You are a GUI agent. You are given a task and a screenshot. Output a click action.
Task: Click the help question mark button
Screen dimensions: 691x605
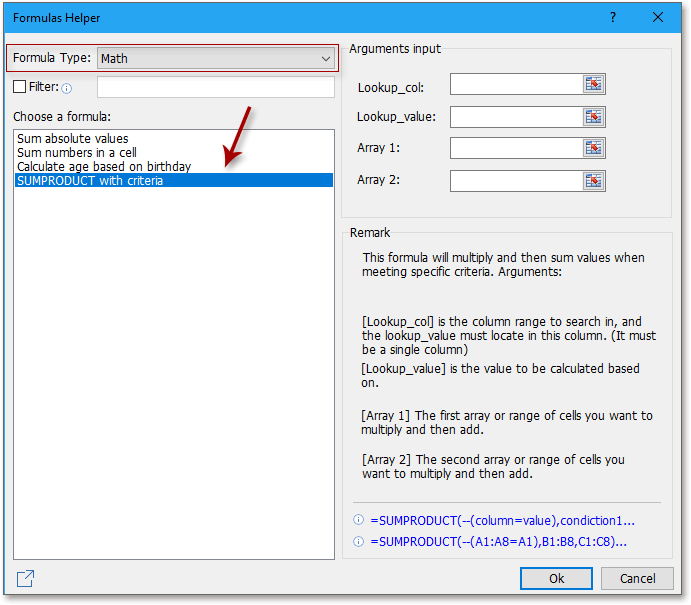pos(613,17)
